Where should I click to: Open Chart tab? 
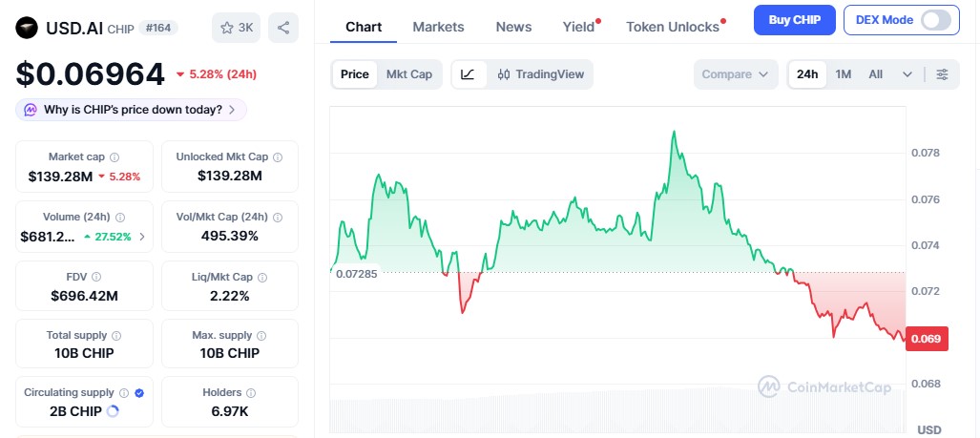364,27
